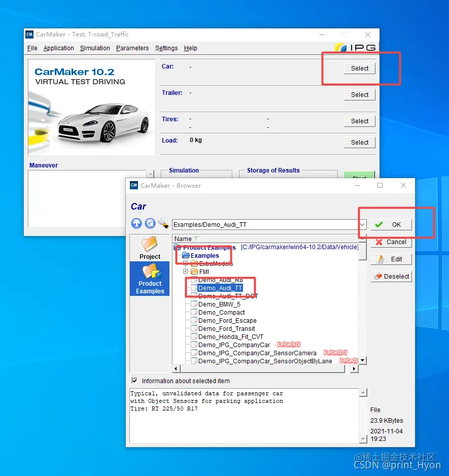Image resolution: width=449 pixels, height=476 pixels.
Task: Click Select button for Load
Action: click(359, 143)
